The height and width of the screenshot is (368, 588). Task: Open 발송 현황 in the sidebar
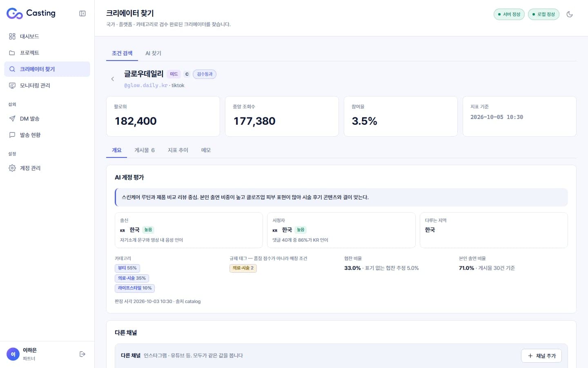point(47,135)
